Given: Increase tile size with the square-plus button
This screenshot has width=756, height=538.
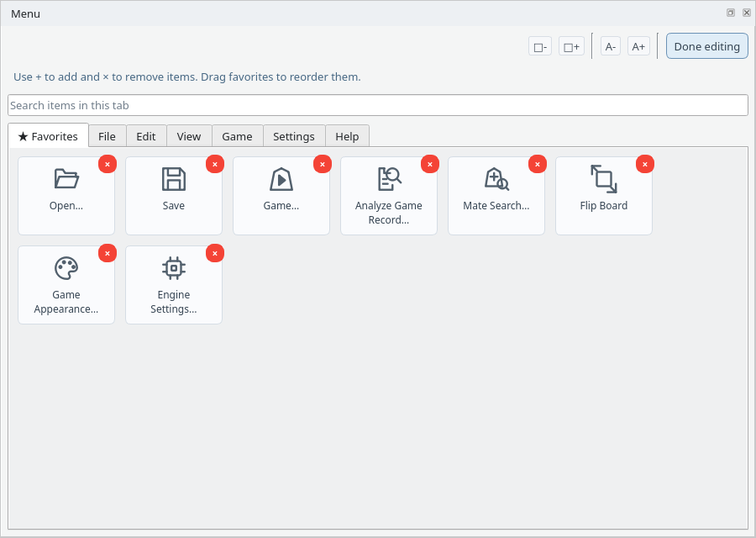Looking at the screenshot, I should coord(571,46).
